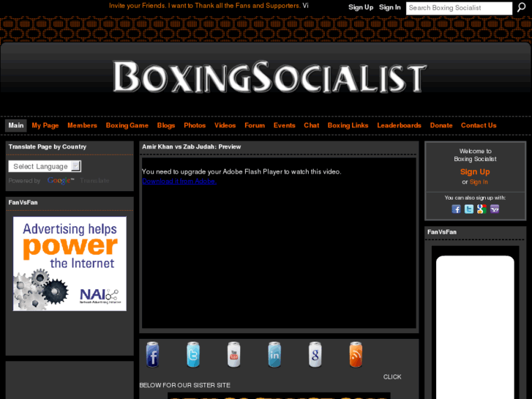Open the Twitter can icon
The width and height of the screenshot is (532, 399).
click(x=193, y=354)
